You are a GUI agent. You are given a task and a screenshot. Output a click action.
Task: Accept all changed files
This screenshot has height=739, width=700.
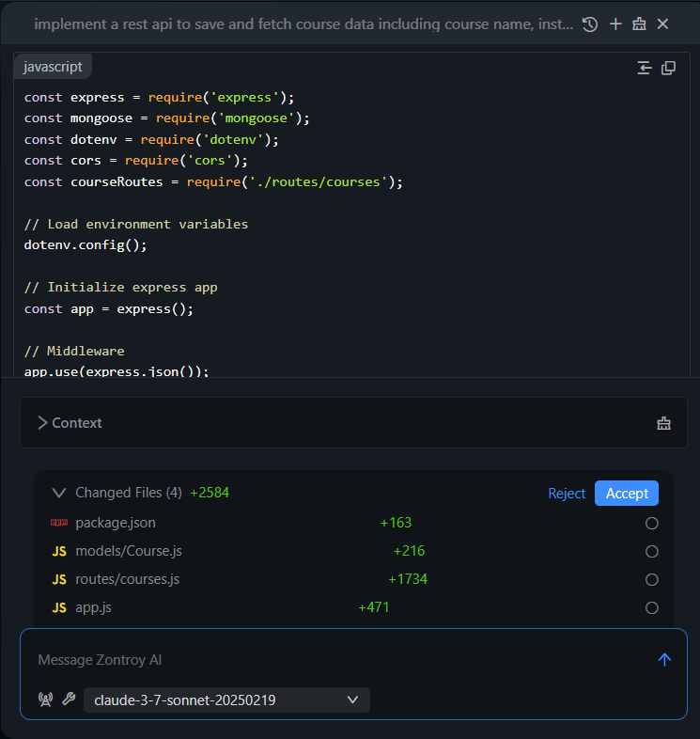coord(626,494)
